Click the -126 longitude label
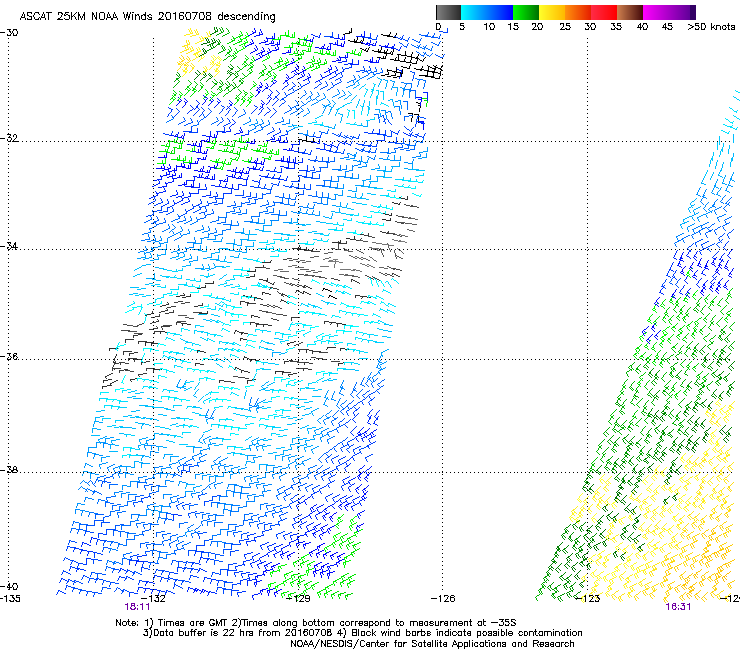The image size is (740, 650). pyautogui.click(x=443, y=599)
